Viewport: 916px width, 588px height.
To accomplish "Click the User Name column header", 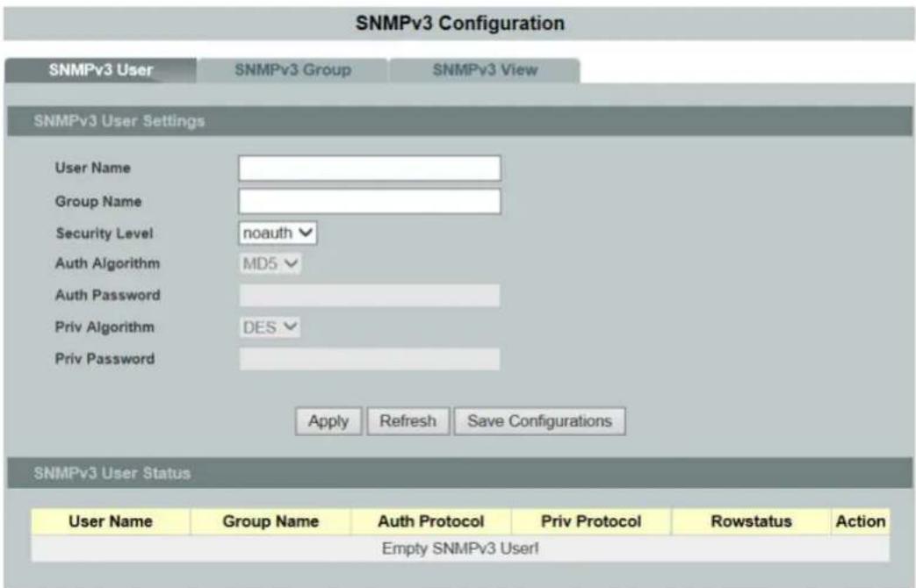I will pyautogui.click(x=111, y=521).
